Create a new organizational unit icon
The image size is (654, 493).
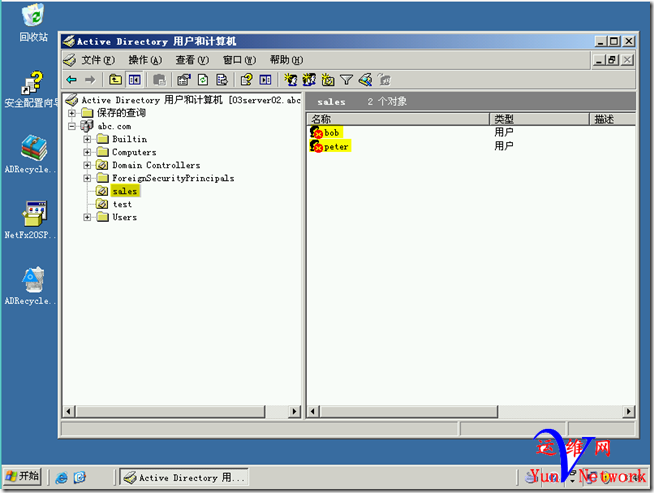pyautogui.click(x=328, y=80)
